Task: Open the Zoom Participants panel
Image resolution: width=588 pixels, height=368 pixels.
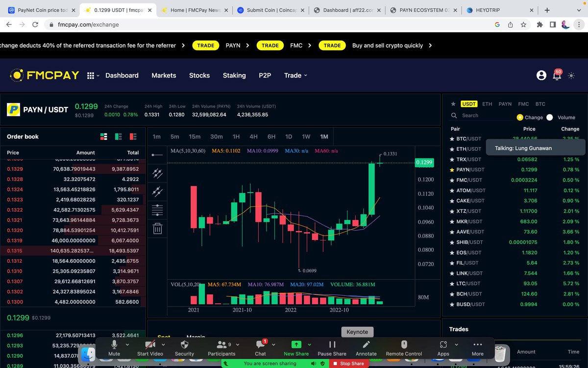Action: tap(221, 348)
